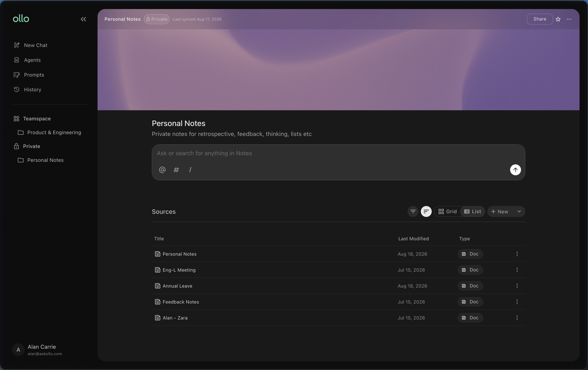Switch to Grid view
This screenshot has width=588, height=370.
point(447,211)
